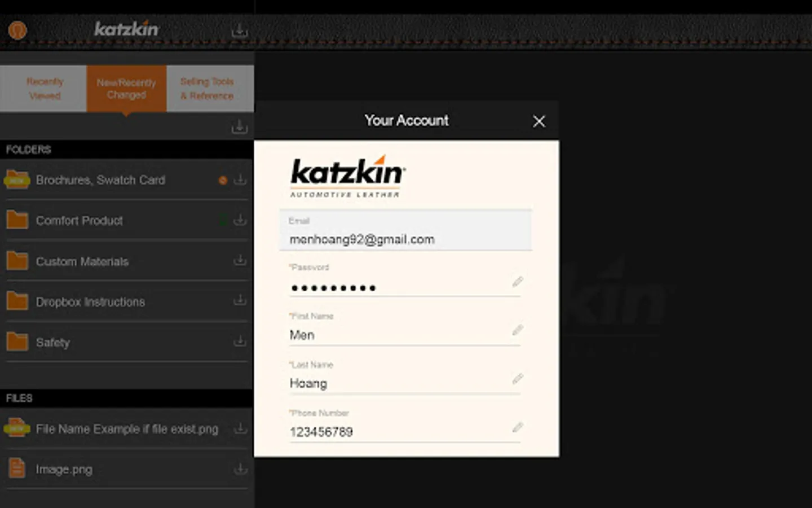This screenshot has height=508, width=812.
Task: Edit password using its pencil icon
Action: point(518,282)
